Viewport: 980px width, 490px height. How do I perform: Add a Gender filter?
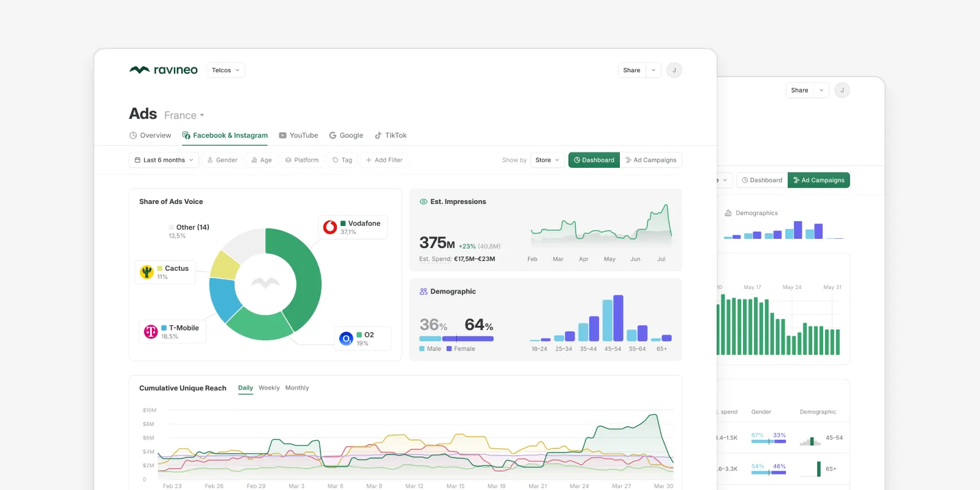pos(222,160)
